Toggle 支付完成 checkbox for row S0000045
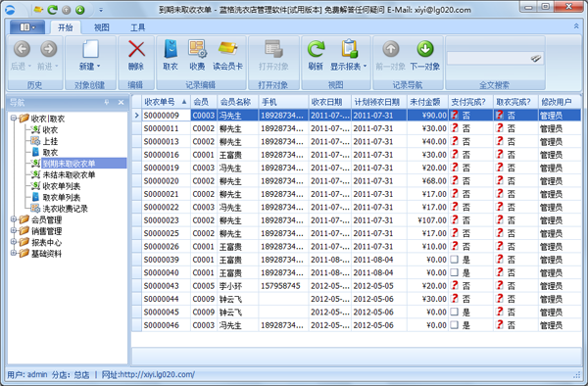The height and width of the screenshot is (386, 588). click(455, 312)
